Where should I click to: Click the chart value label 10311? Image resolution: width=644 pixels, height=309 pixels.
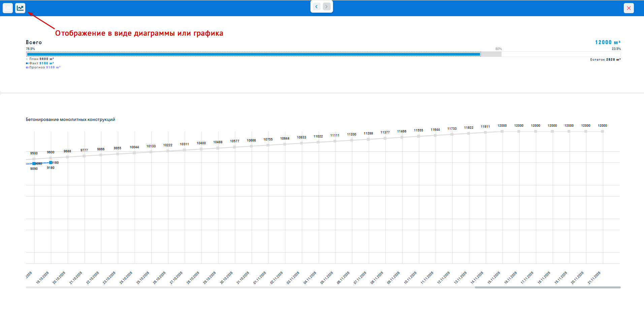[184, 144]
